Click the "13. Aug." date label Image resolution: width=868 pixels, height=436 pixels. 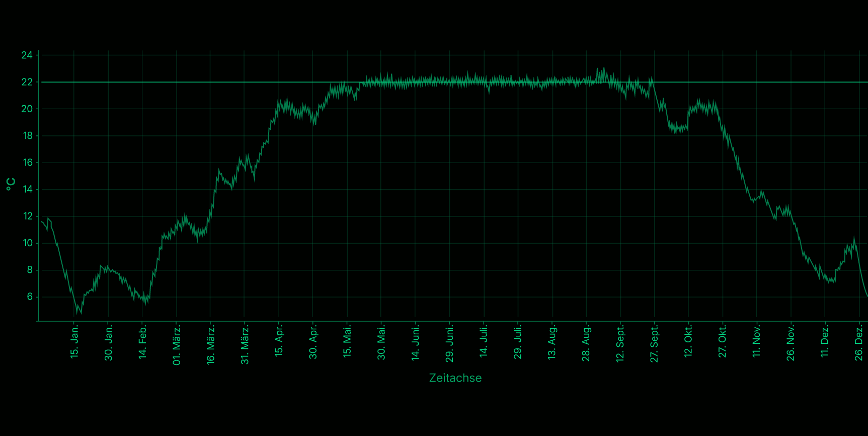coord(553,342)
